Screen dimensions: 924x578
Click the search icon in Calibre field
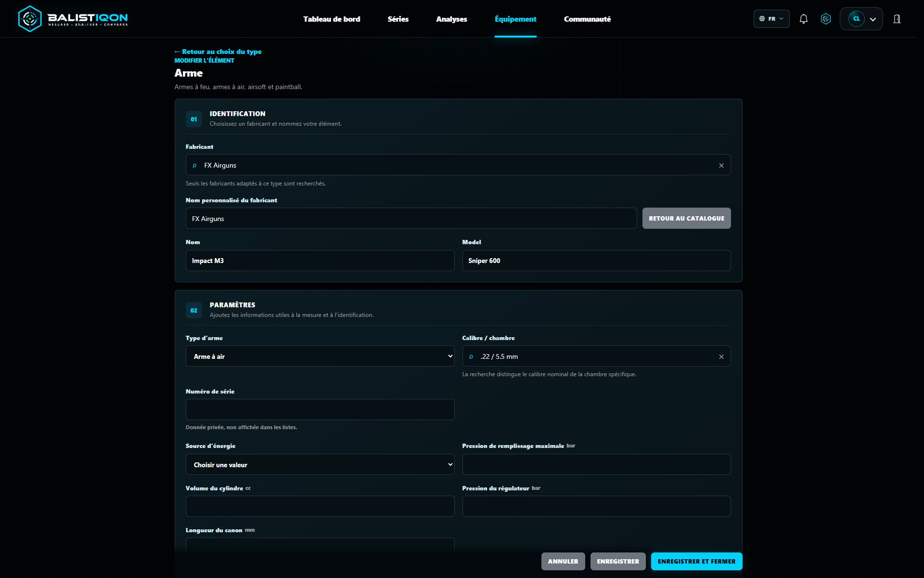point(471,356)
